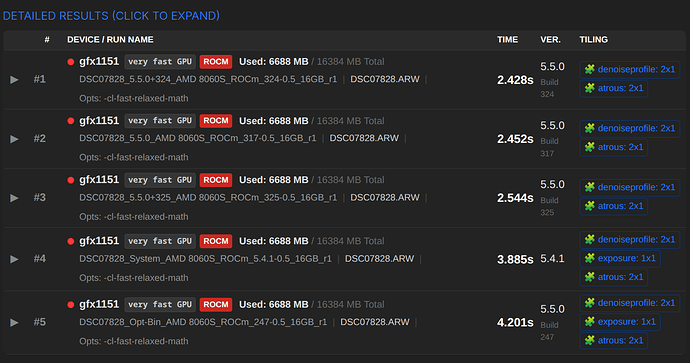Click the gfx1151 device name in row #1

(99, 62)
